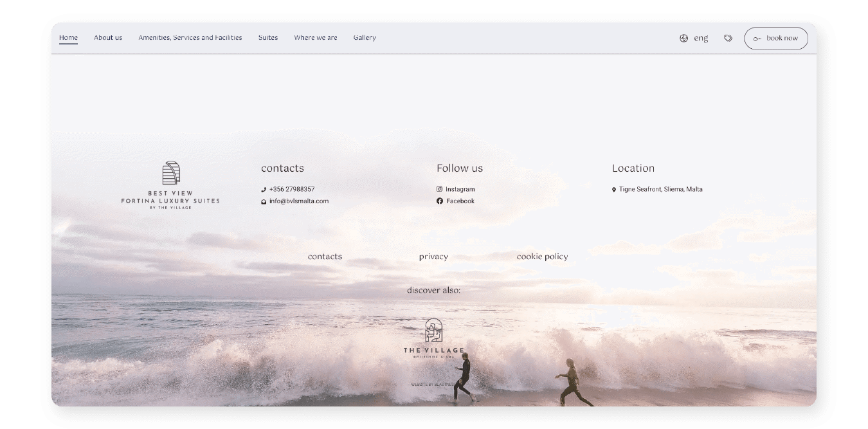Select the Suites menu item
This screenshot has height=429, width=868.
[x=268, y=37]
